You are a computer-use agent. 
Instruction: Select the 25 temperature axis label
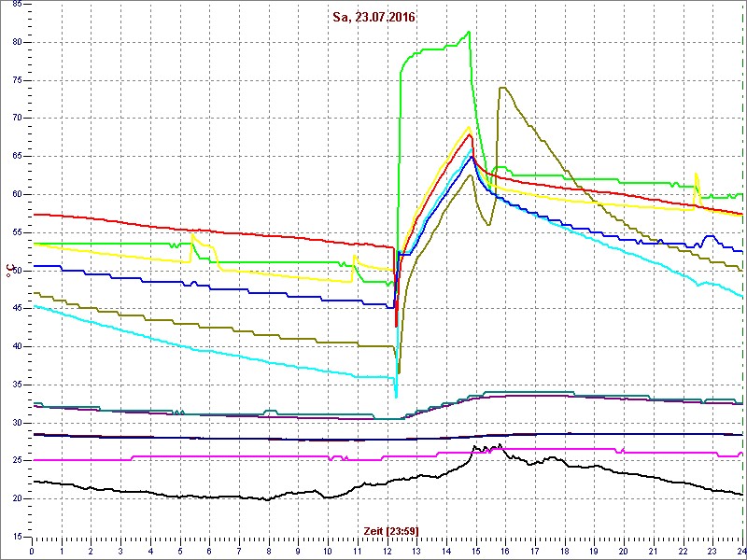pos(17,461)
